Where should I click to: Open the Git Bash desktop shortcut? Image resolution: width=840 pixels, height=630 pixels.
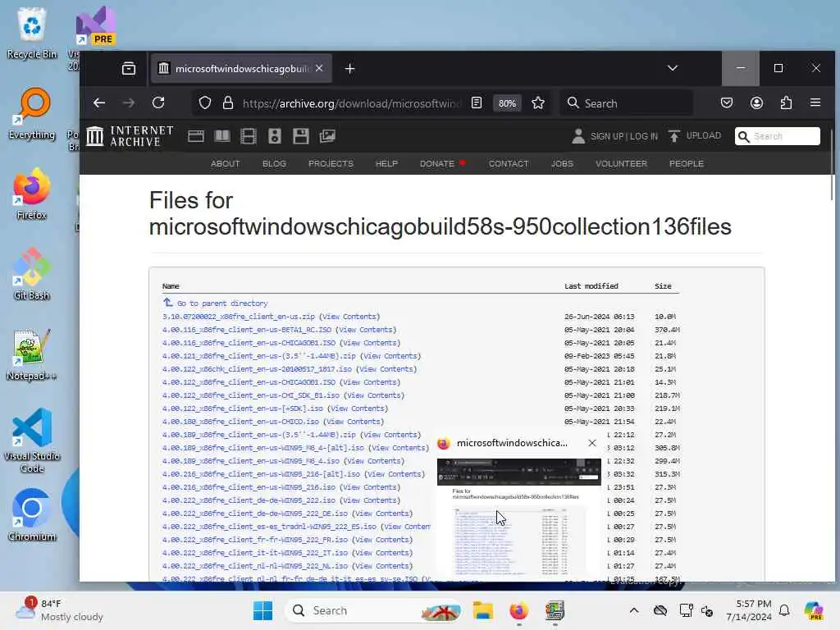32,274
